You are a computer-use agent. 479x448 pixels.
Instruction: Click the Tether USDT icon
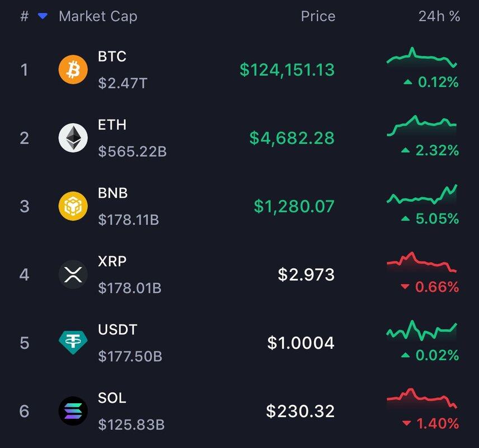(x=73, y=343)
